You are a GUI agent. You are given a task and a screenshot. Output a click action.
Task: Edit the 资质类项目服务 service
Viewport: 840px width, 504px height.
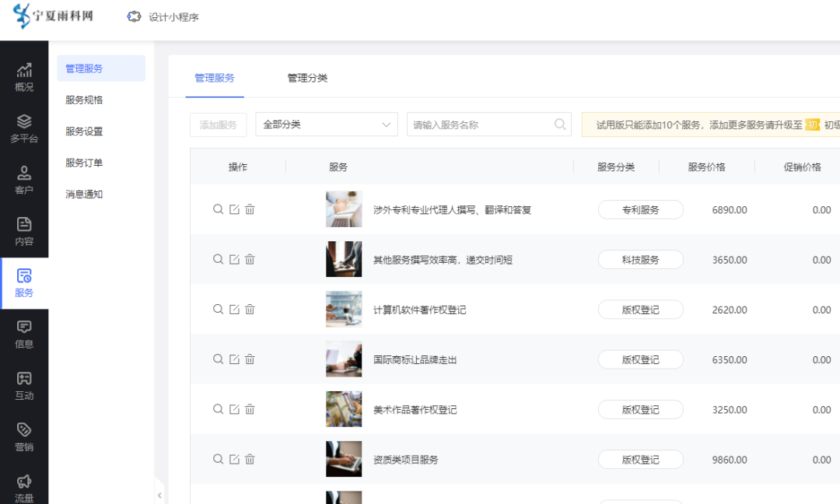click(234, 459)
